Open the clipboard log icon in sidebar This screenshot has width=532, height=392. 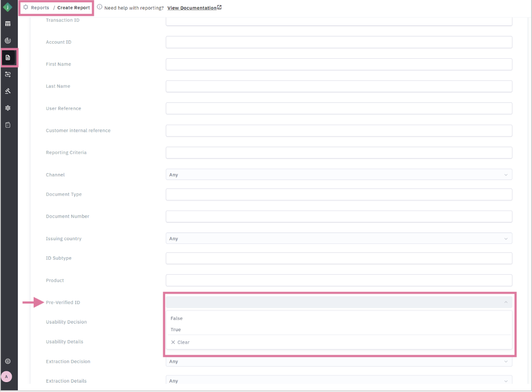[8, 125]
